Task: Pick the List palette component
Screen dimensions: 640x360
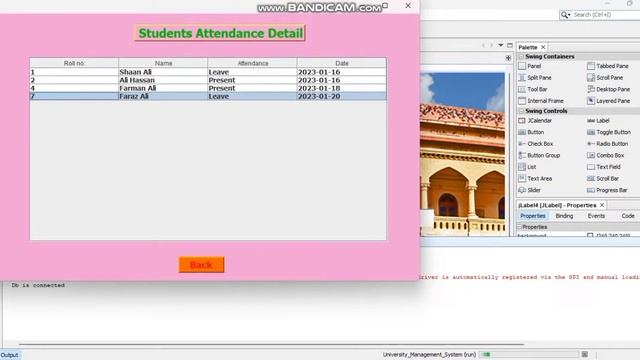Action: tap(527, 167)
